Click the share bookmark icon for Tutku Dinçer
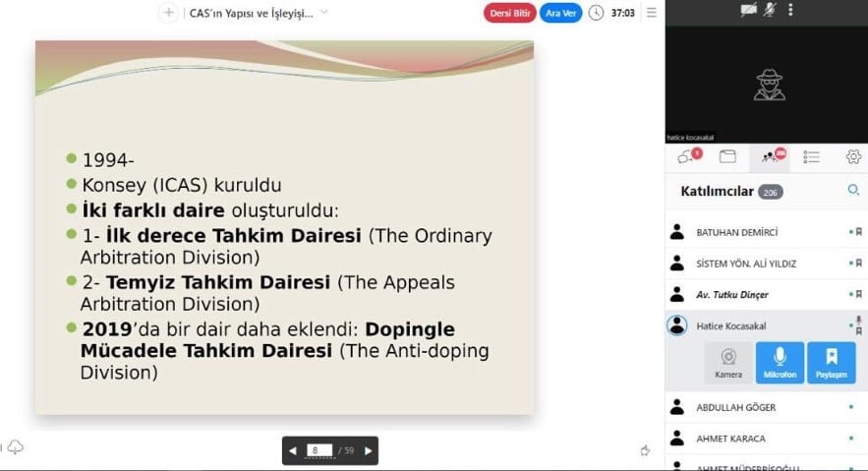Image resolution: width=868 pixels, height=471 pixels. click(858, 294)
